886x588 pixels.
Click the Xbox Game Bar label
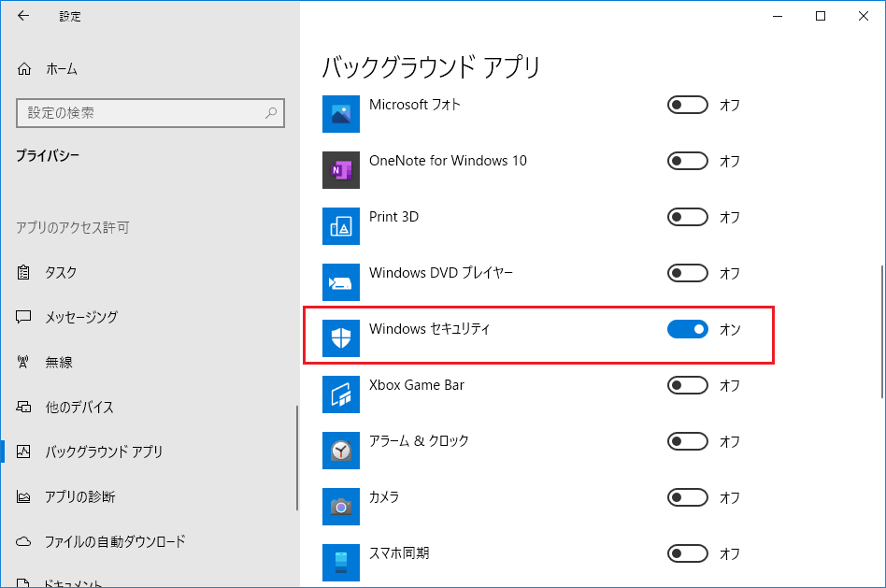(417, 384)
